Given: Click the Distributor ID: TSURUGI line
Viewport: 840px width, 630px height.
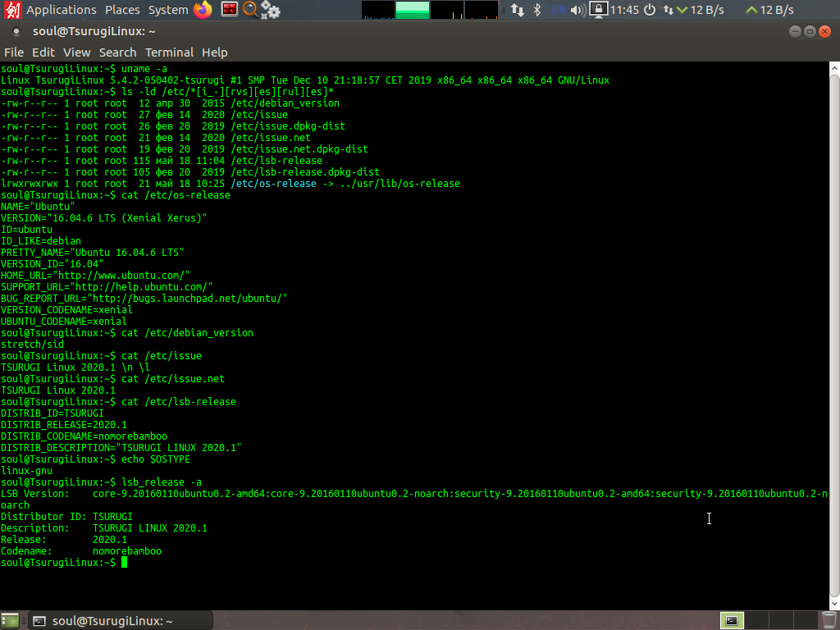Looking at the screenshot, I should (x=66, y=517).
